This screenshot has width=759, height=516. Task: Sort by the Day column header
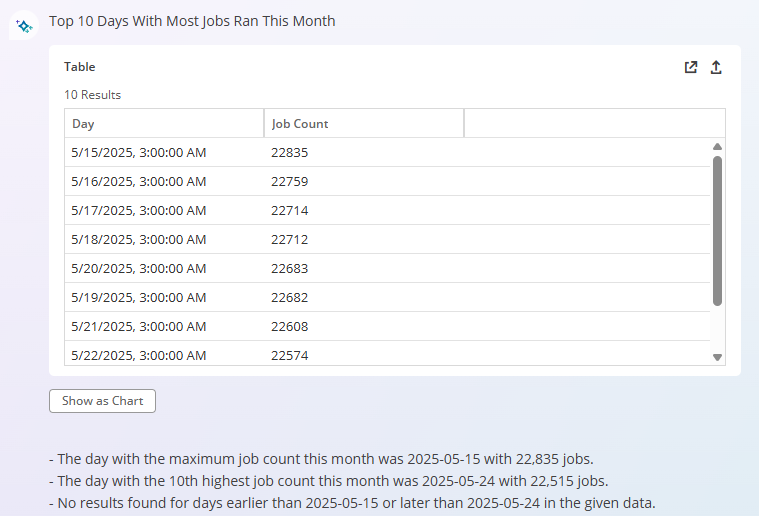(165, 123)
